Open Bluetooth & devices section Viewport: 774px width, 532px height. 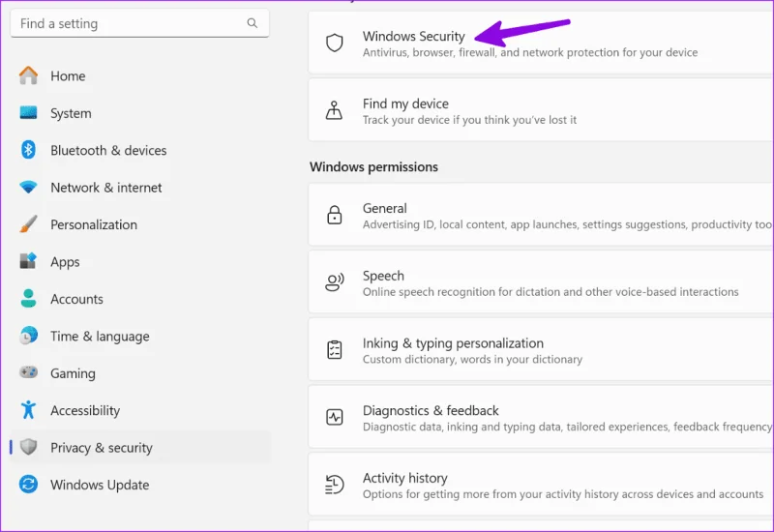pos(108,151)
